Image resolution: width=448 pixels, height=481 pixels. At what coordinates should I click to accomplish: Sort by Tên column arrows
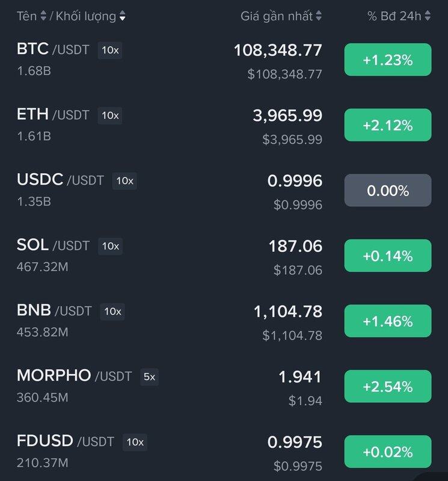click(43, 17)
